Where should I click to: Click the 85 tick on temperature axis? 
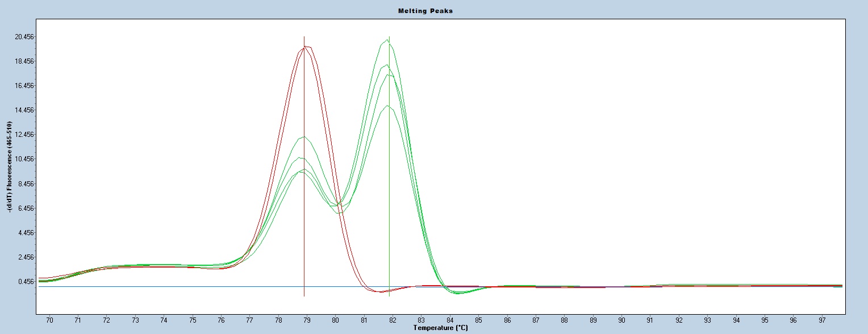tap(479, 320)
